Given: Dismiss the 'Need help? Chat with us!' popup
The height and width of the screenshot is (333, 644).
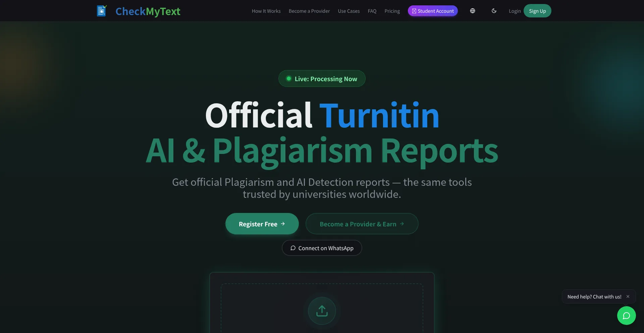Looking at the screenshot, I should tap(628, 296).
